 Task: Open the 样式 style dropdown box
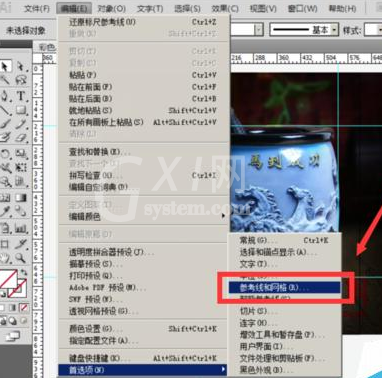(373, 30)
